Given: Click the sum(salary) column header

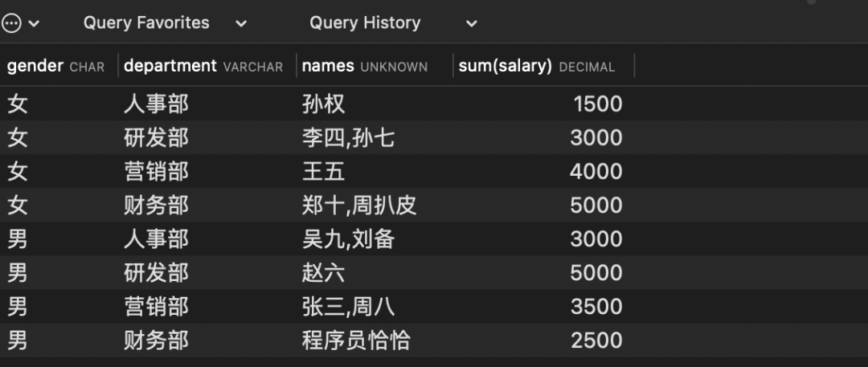Looking at the screenshot, I should coord(536,67).
